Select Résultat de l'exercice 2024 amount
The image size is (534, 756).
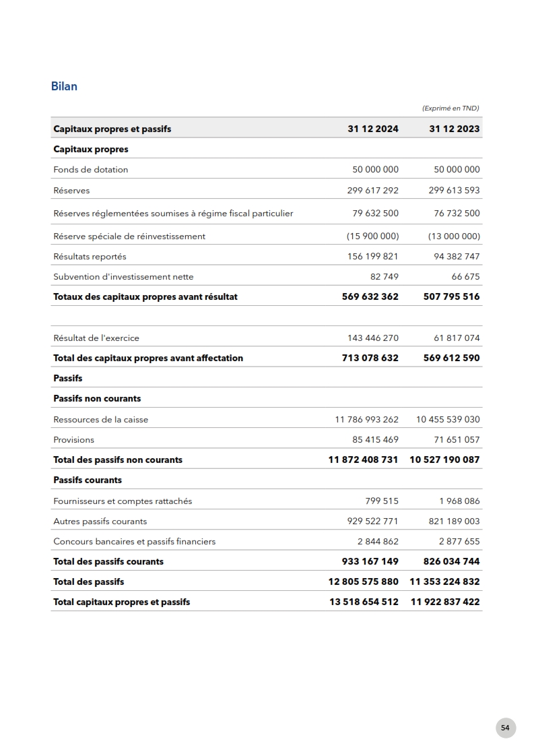373,338
